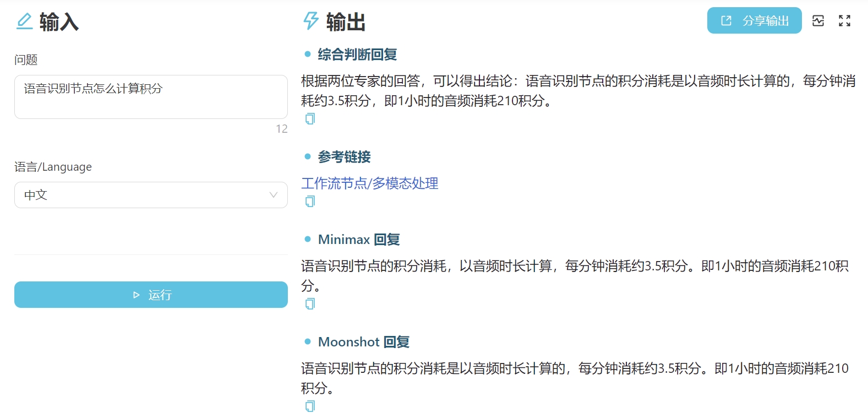Expand output to fullscreen with arrows icon

pos(844,21)
